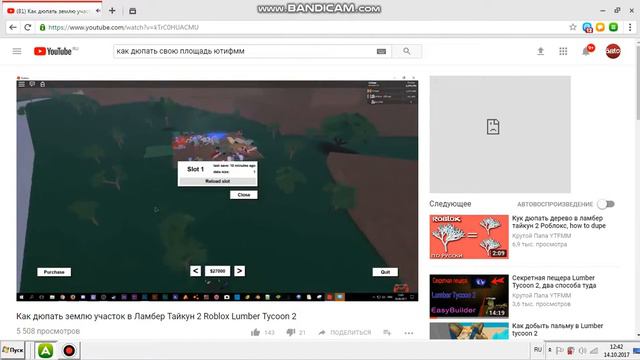Click the Следующее heading
This screenshot has width=640, height=360.
[x=450, y=204]
